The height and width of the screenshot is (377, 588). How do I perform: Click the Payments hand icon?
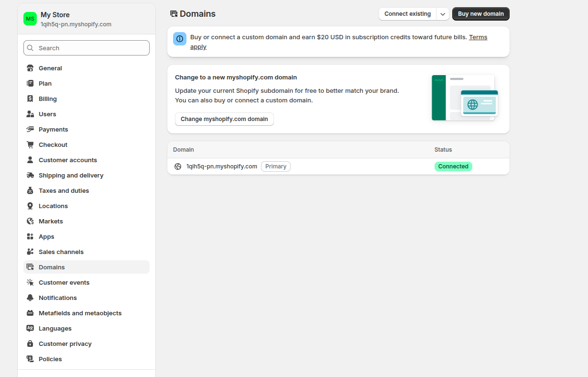[30, 129]
